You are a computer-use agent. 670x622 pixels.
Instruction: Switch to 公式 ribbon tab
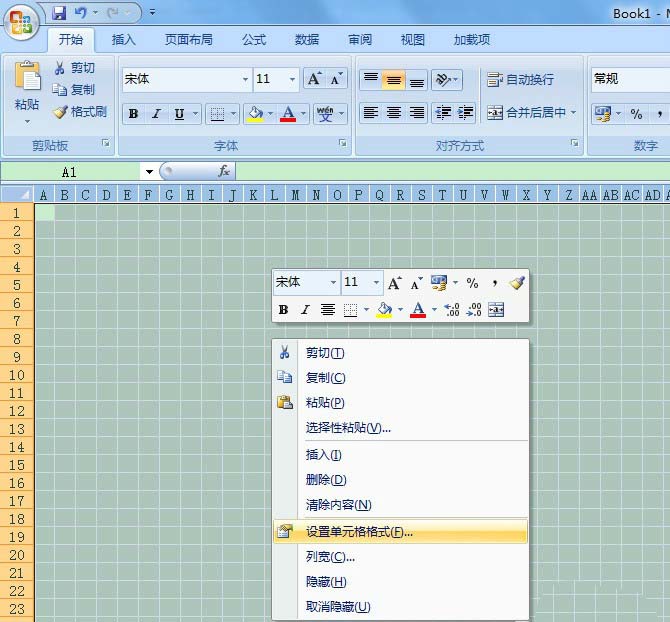tap(254, 40)
